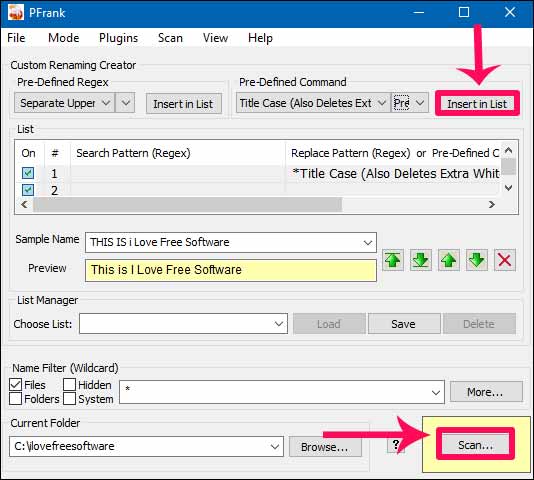
Task: Open the Separate Upper regex dropdown
Action: (65, 103)
